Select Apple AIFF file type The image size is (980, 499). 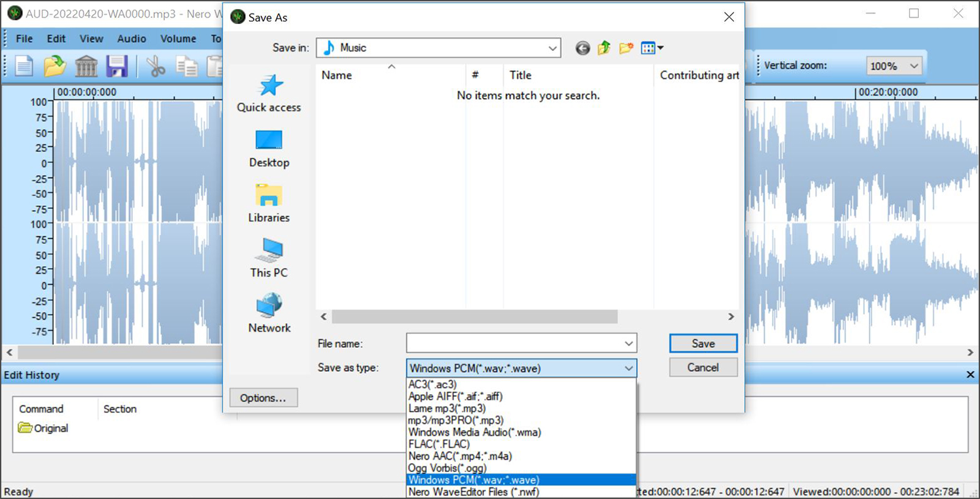521,396
